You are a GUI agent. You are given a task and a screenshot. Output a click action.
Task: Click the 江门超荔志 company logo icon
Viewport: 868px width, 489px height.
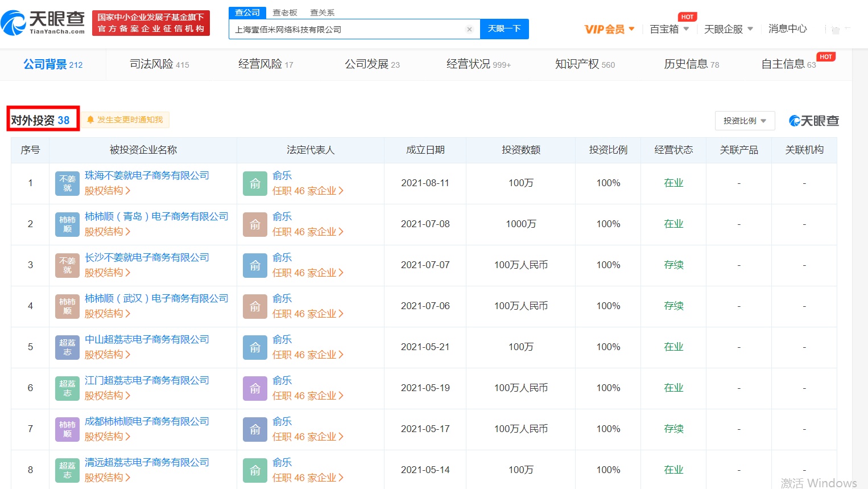coord(67,388)
